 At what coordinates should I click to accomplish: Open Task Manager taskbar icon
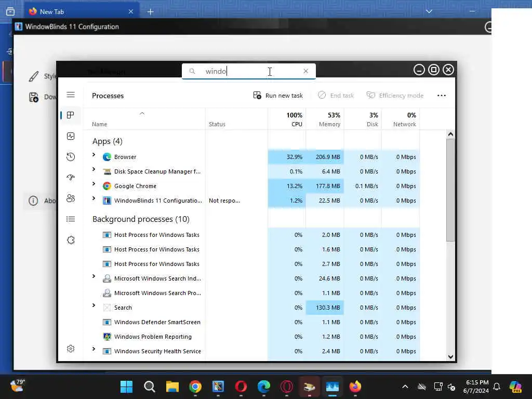332,387
